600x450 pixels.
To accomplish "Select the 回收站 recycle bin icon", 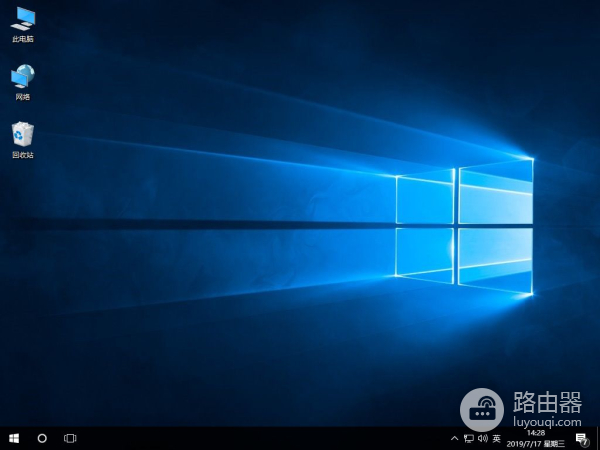I will (23, 140).
